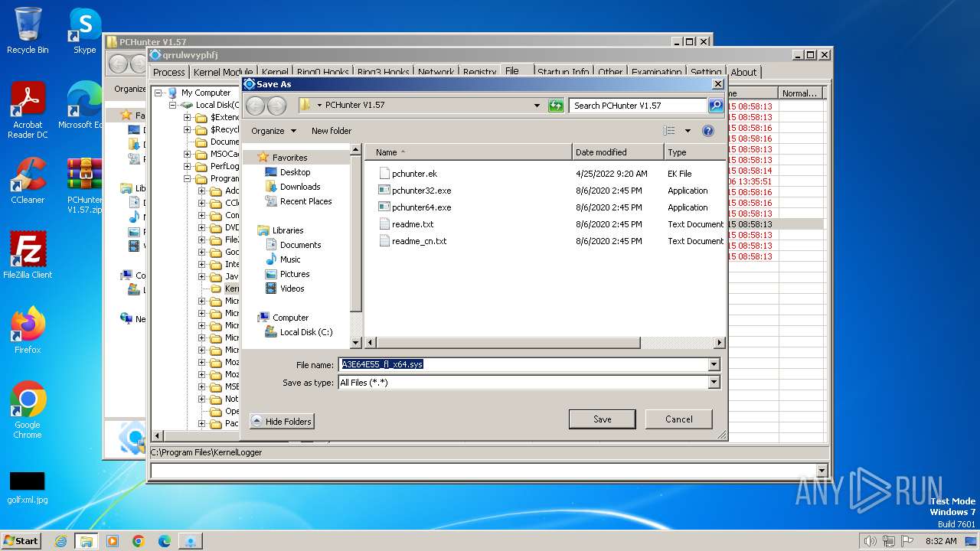Open the Save as type dropdown
Image resolution: width=980 pixels, height=551 pixels.
coord(714,383)
